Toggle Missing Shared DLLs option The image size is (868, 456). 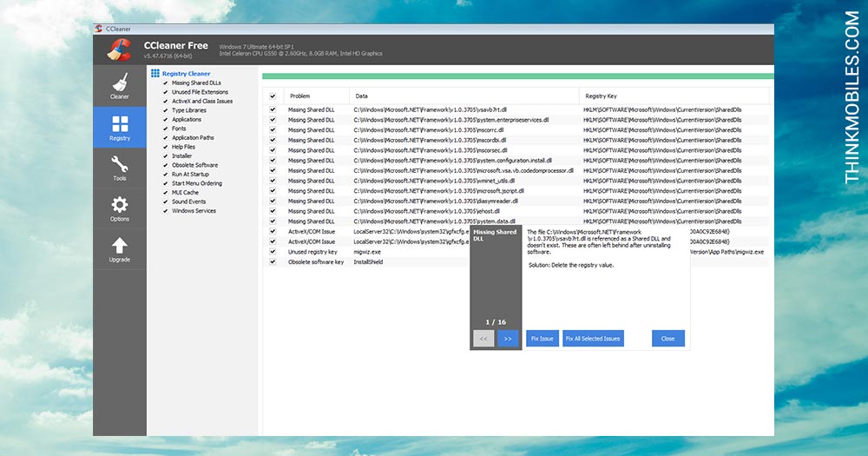[x=166, y=83]
